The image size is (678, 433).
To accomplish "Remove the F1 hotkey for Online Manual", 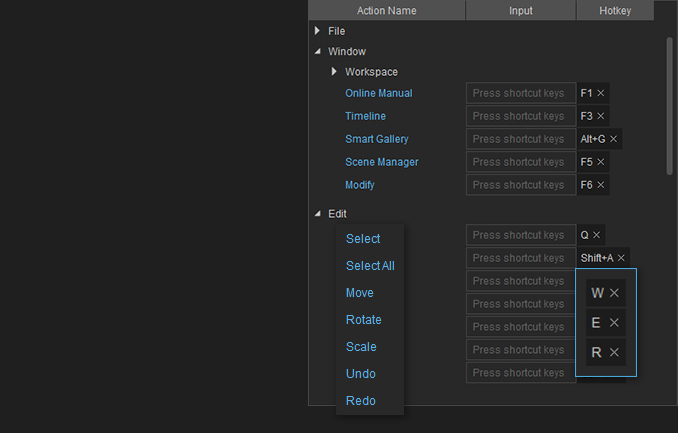I will coord(601,93).
